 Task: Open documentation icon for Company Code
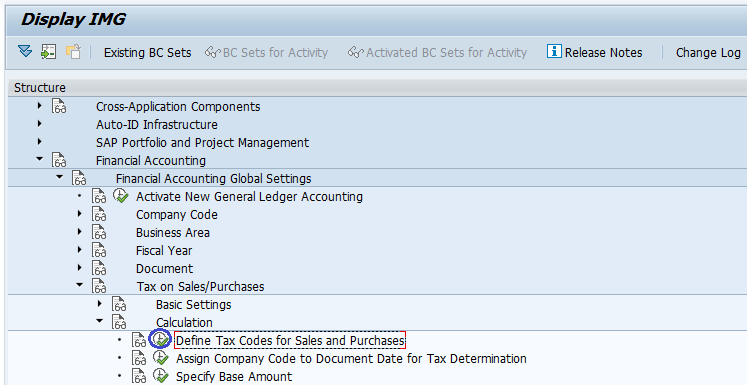[x=99, y=214]
